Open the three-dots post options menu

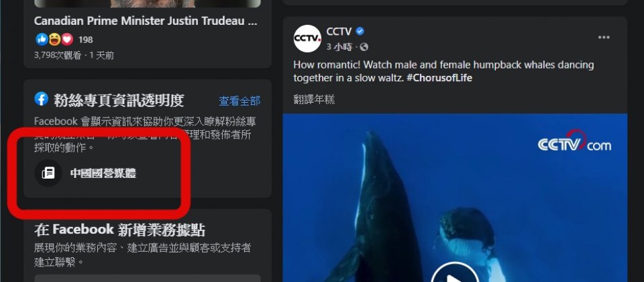[x=604, y=38]
